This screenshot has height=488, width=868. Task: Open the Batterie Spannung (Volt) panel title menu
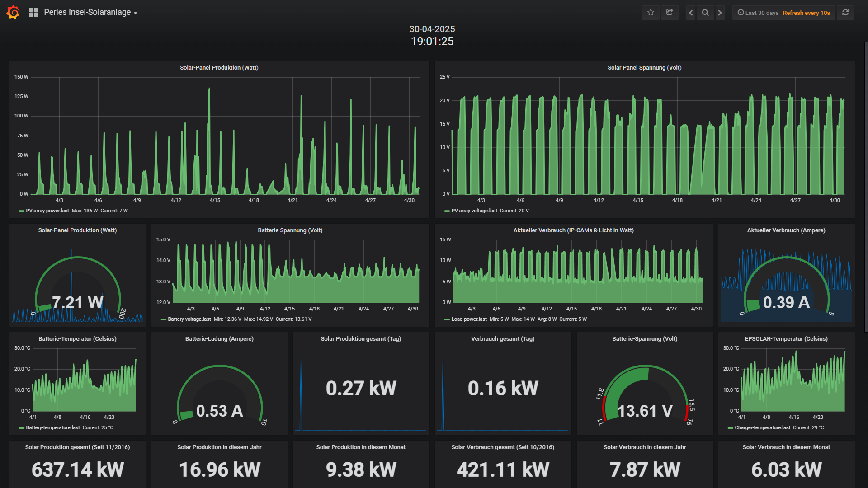(290, 230)
